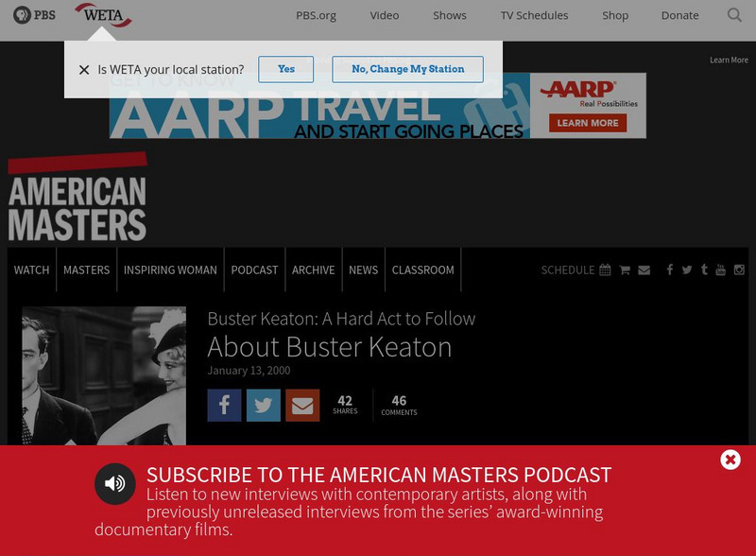This screenshot has width=756, height=556.
Task: Click the AARP Travel Learn More ad
Action: coord(588,122)
